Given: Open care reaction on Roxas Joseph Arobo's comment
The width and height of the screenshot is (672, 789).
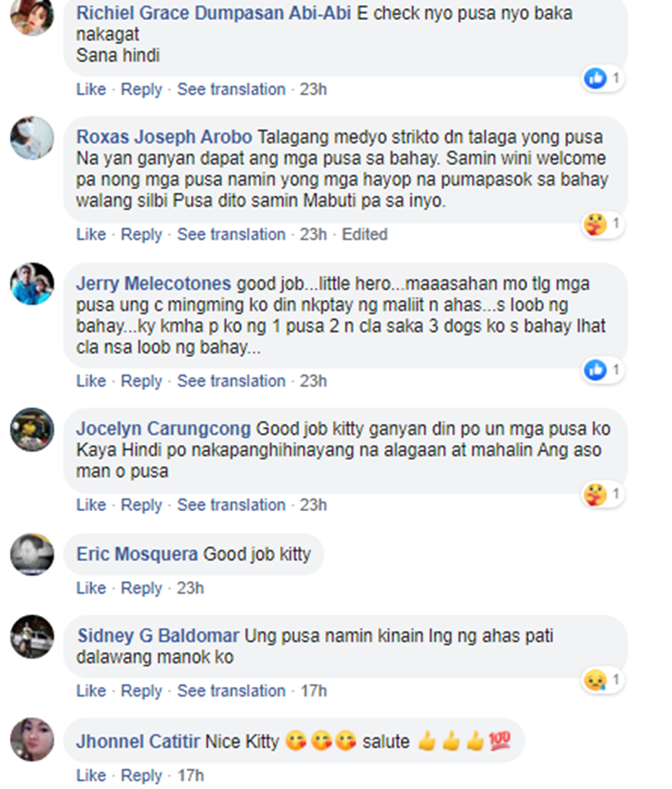Looking at the screenshot, I should click(596, 223).
